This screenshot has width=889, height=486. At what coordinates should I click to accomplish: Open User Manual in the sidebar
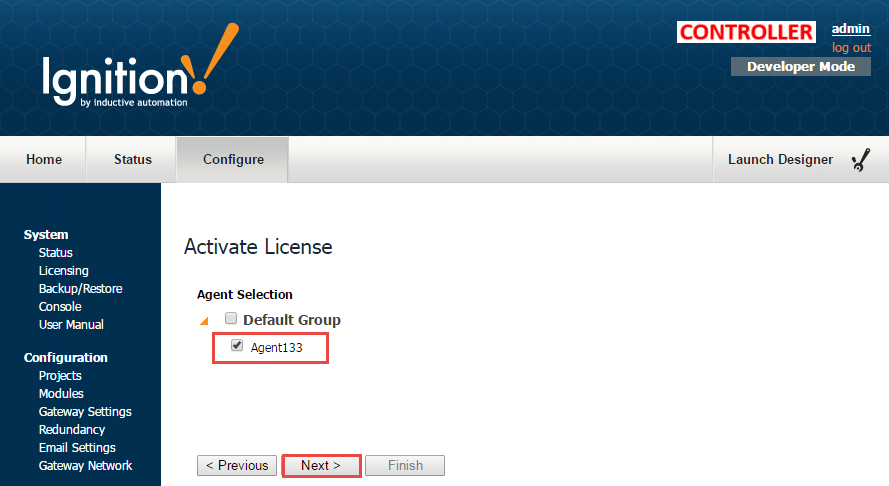(x=71, y=325)
